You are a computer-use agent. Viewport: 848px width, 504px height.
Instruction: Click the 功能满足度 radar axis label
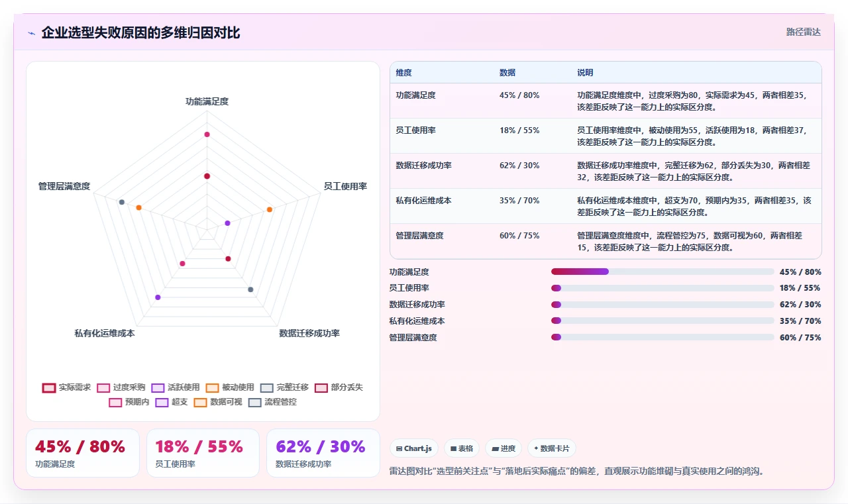[207, 101]
